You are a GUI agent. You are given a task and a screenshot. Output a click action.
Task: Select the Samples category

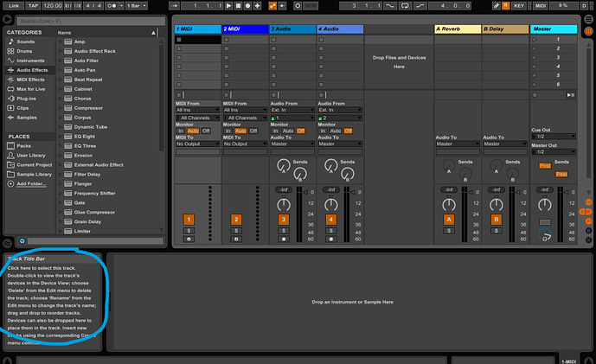(27, 118)
